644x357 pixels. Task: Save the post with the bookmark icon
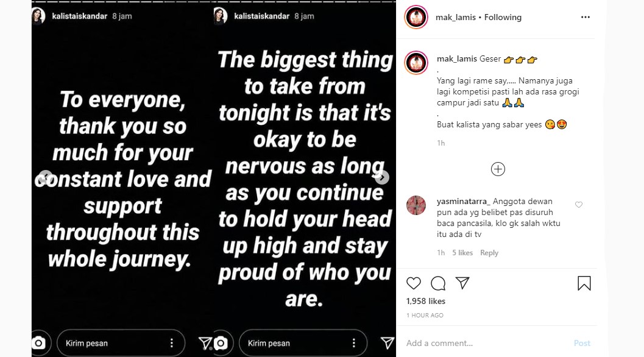[584, 283]
